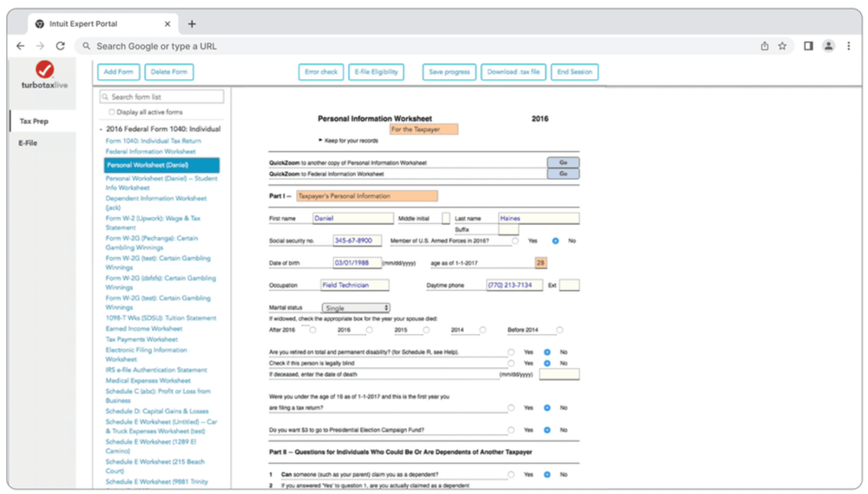Open Medical Expenses Worksheet

tap(148, 380)
